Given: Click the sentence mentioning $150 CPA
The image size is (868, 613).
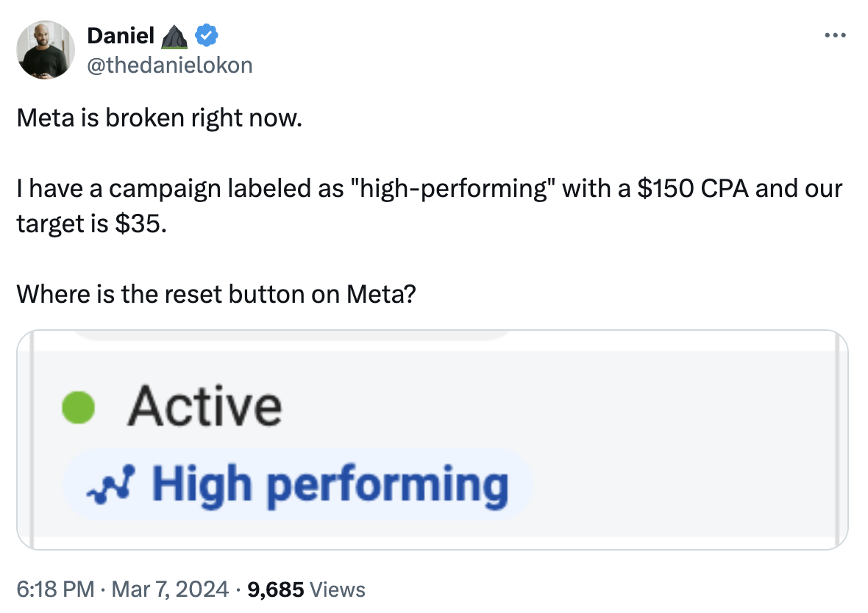Looking at the screenshot, I should coord(430,206).
